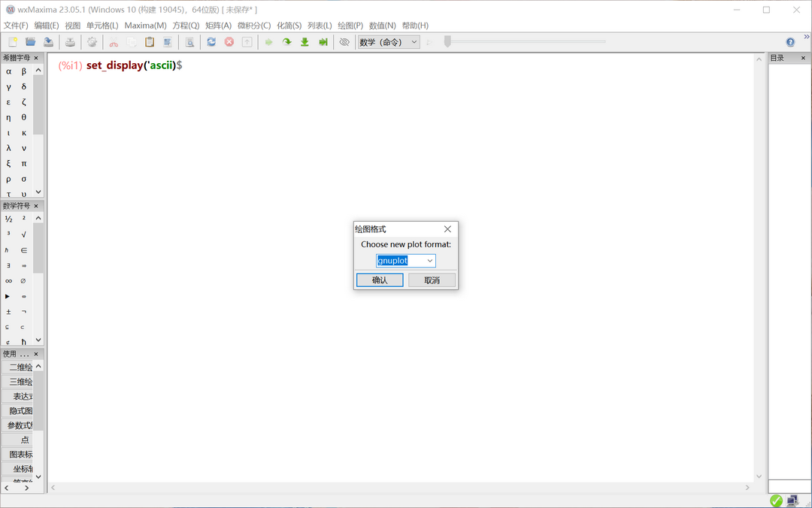Open the 微积分(C) menu

254,26
